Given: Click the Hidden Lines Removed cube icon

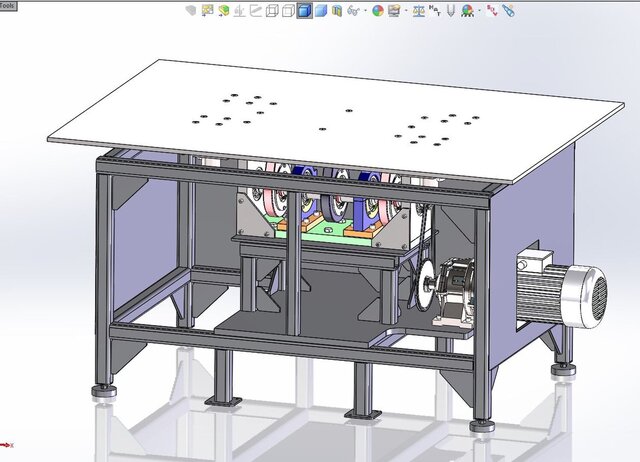Looking at the screenshot, I should pos(287,11).
